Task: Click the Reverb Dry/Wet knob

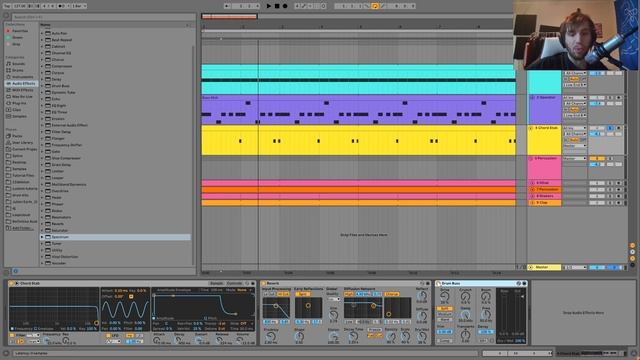Action: (x=422, y=336)
